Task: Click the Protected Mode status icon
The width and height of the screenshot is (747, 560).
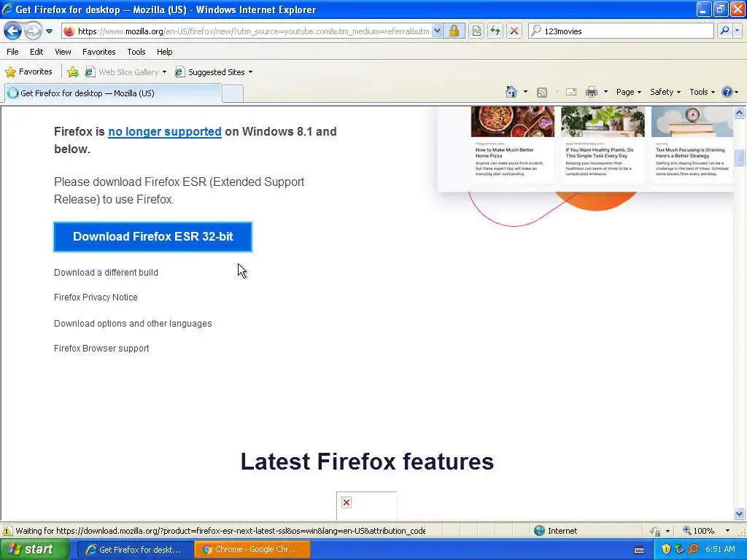Action: pos(656,531)
